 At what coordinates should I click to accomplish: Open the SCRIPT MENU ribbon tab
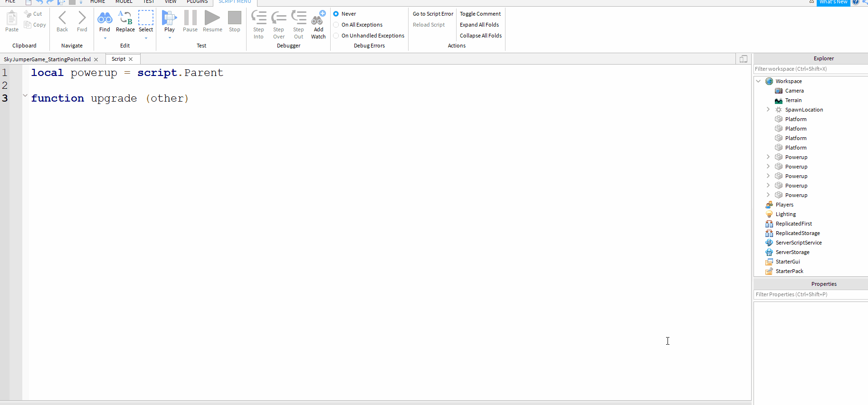[x=235, y=2]
